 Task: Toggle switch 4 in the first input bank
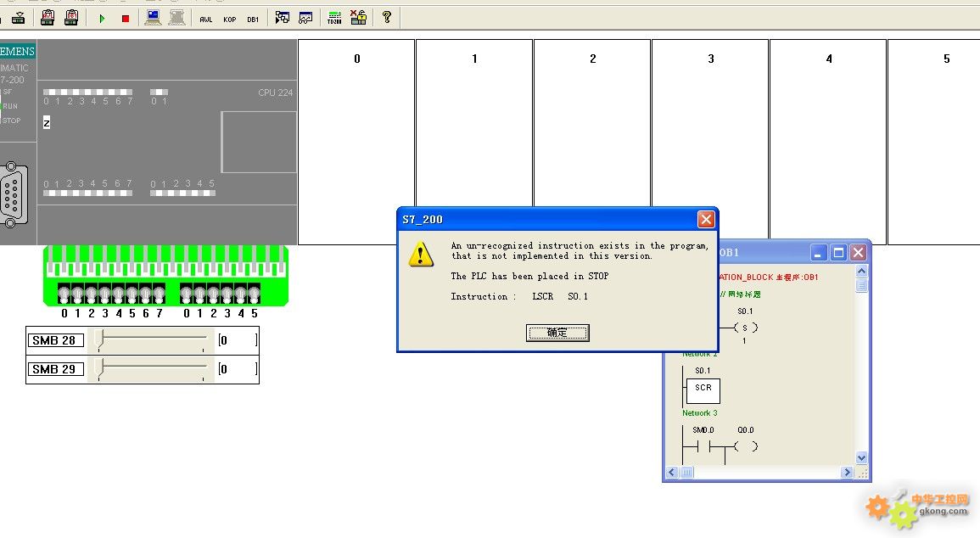(119, 293)
